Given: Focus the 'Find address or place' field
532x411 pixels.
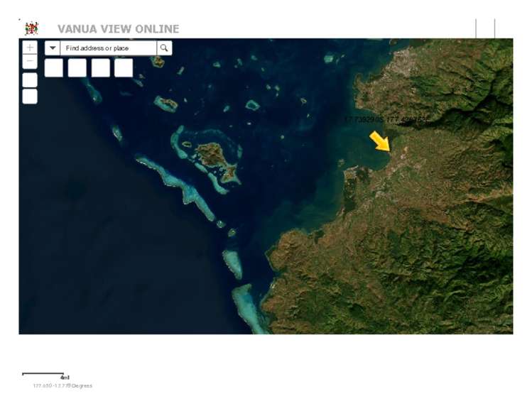Looking at the screenshot, I should [108, 48].
